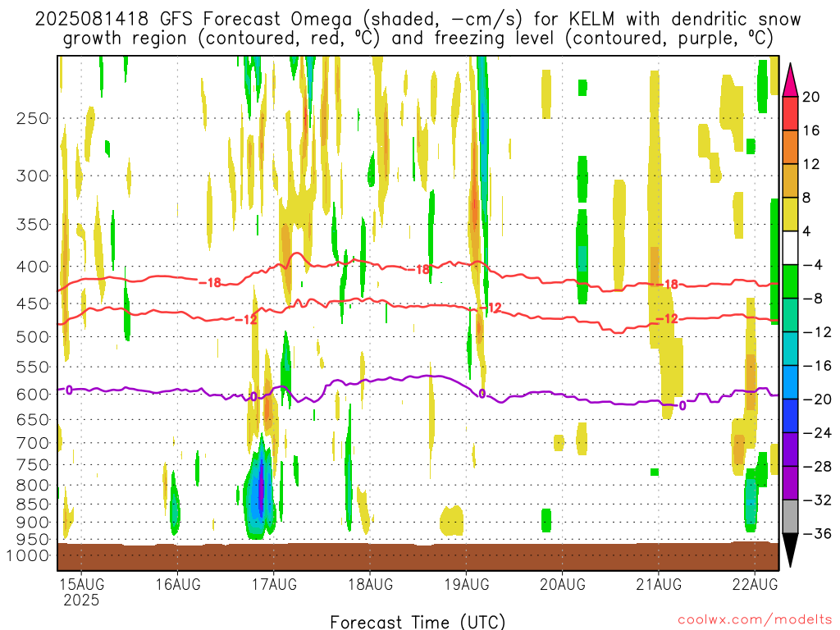Click the white swatch between -4 and 4 on colorbar
Screen dimensions: 840x630
790,248
